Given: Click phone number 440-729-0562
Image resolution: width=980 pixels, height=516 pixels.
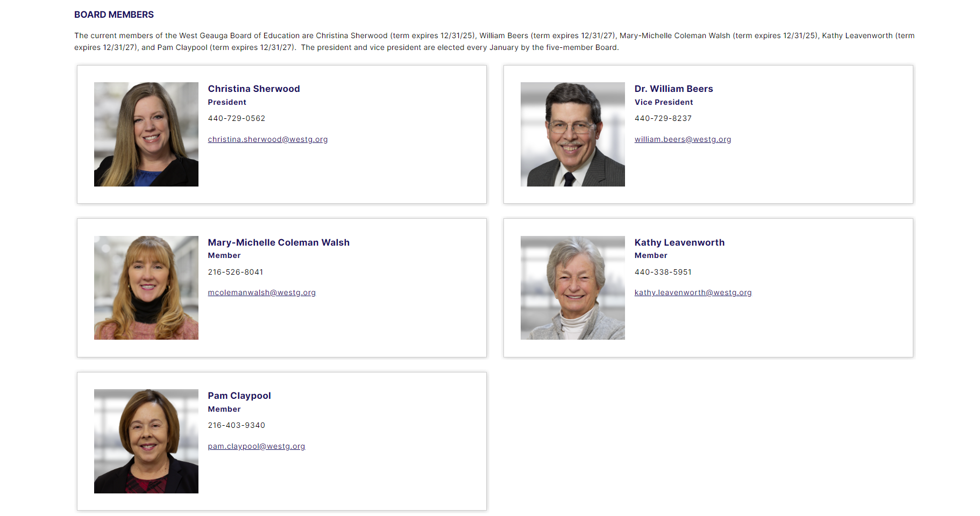Looking at the screenshot, I should pyautogui.click(x=237, y=118).
